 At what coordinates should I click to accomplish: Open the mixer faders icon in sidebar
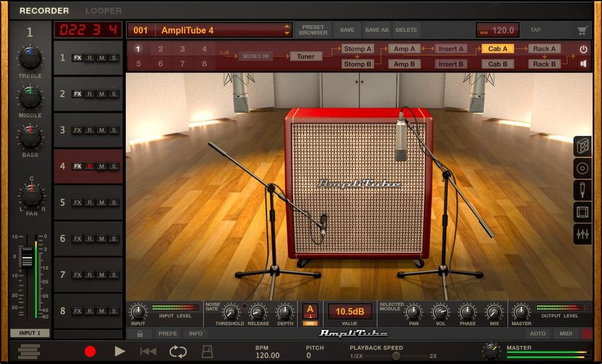[583, 234]
